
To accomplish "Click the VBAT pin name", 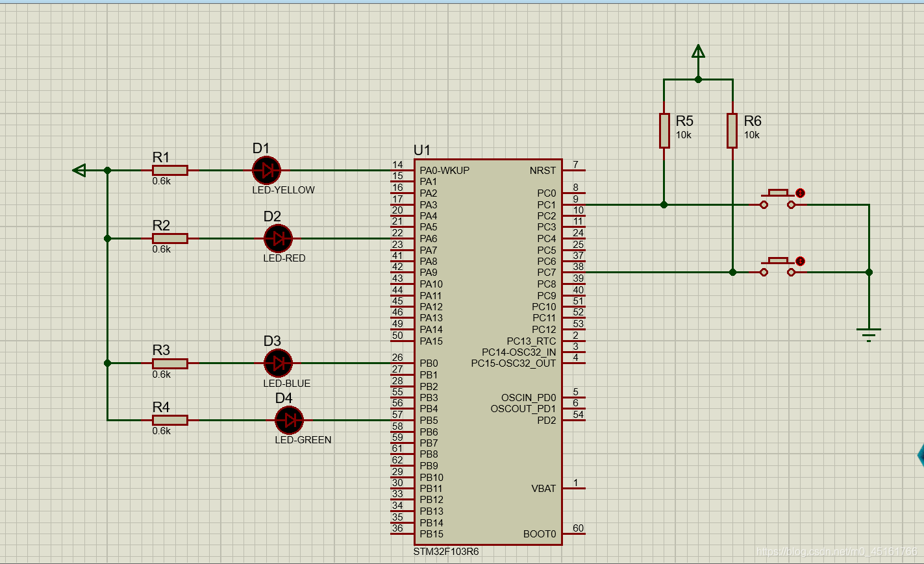I will (x=543, y=489).
